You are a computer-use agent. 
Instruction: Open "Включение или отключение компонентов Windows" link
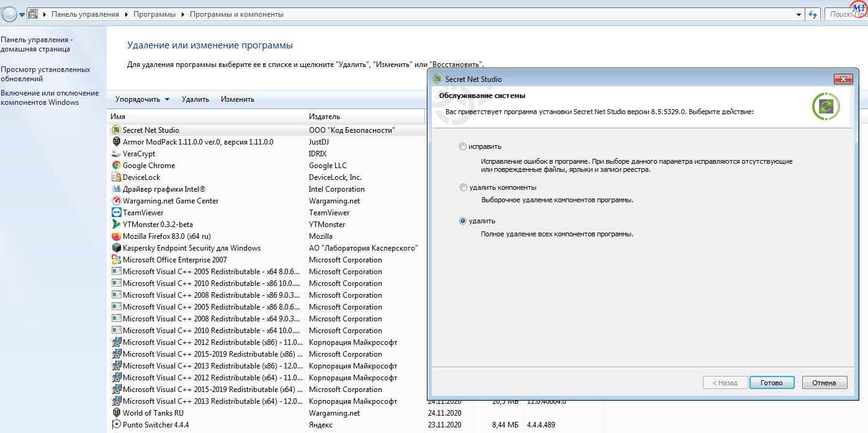point(50,98)
